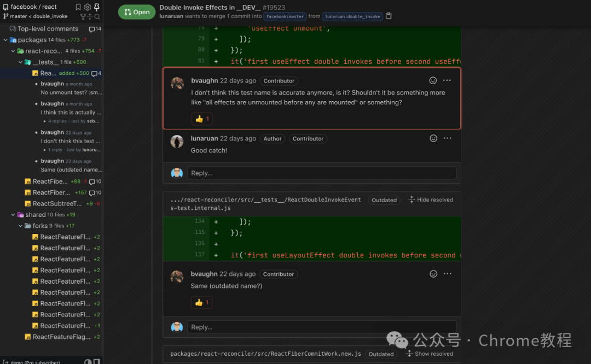
Task: Select the '1 reply - last by lunaru...' entry
Action: click(74, 150)
